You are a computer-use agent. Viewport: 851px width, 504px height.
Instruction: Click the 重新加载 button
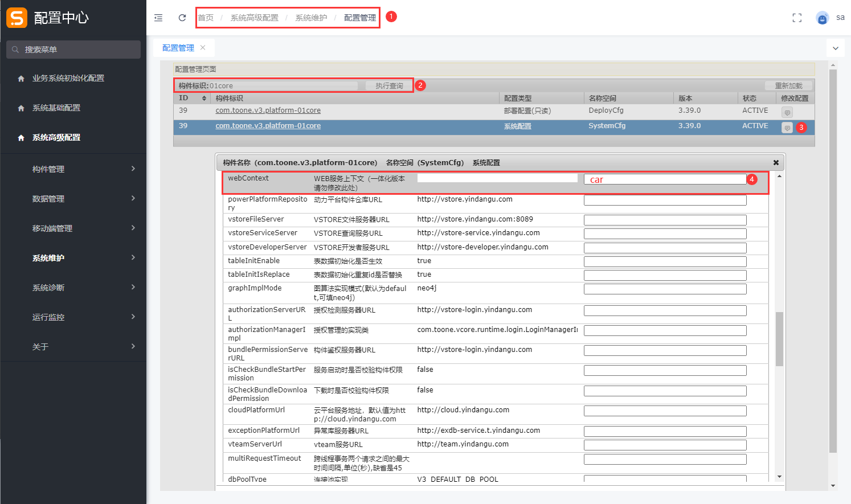point(789,85)
